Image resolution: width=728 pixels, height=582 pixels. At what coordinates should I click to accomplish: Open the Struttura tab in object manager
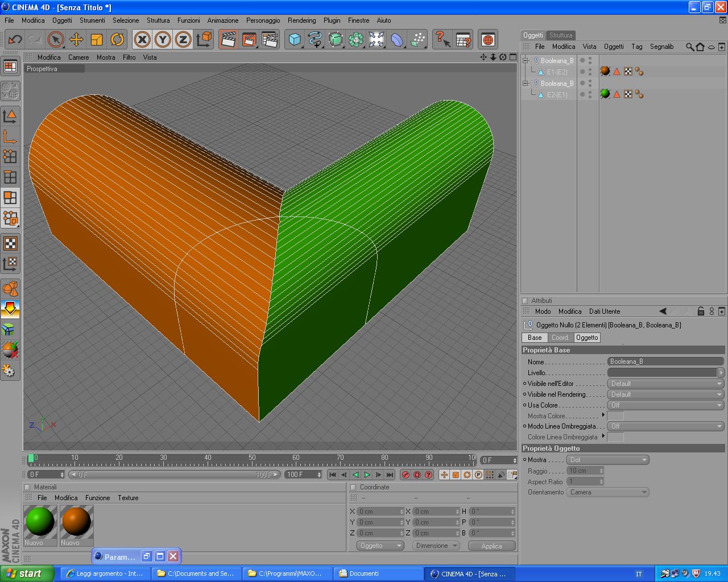561,35
